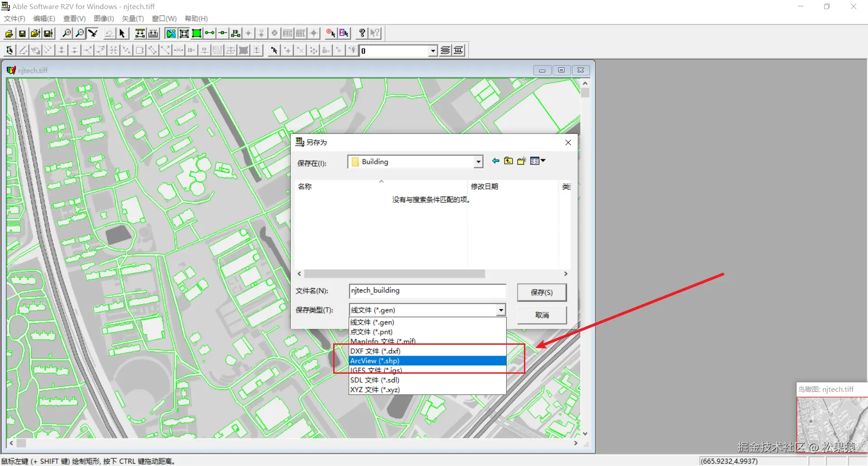Screen dimensions: 868x466
Task: Open the 帮助(H) menu
Action: click(196, 19)
